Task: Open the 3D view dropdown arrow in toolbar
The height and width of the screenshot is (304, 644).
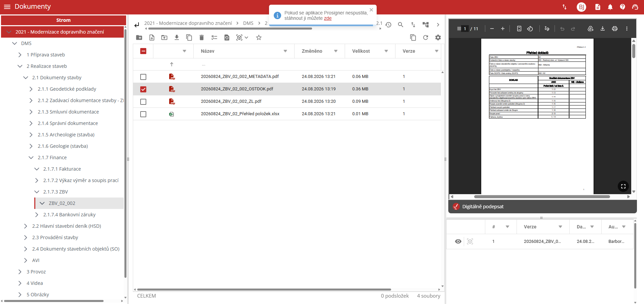Action: (x=247, y=38)
